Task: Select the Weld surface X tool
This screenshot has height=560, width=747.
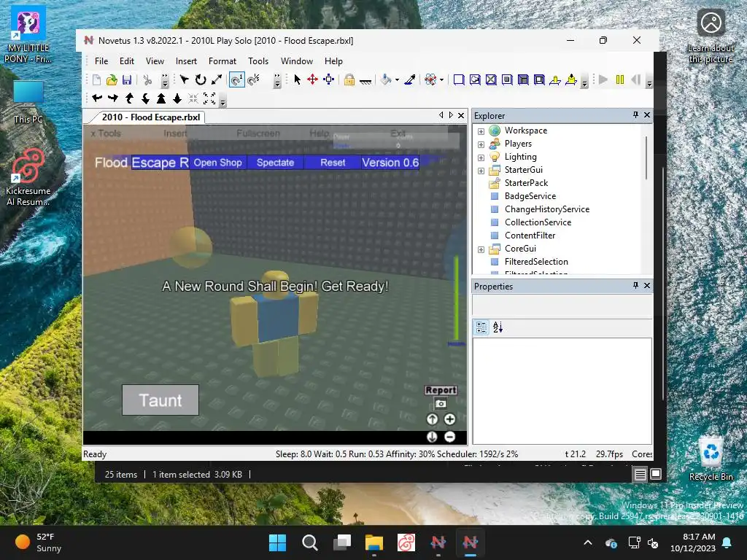Action: pos(491,79)
